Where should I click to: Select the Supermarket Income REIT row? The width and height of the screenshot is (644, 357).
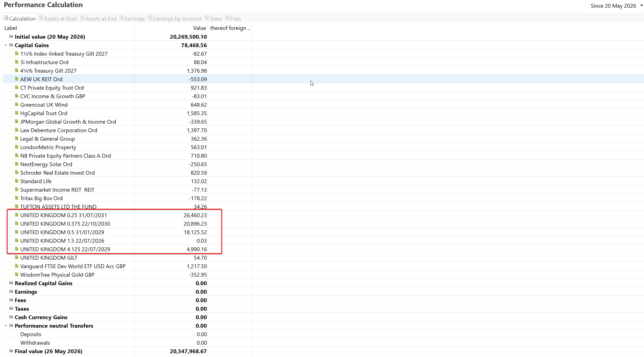323,189
